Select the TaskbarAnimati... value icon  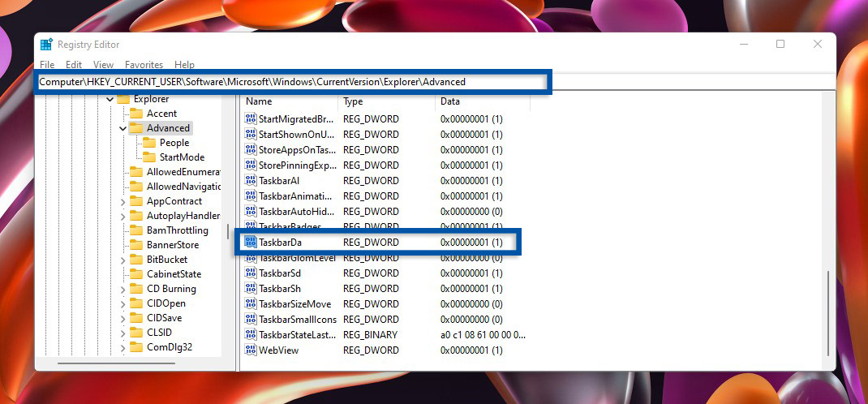[251, 196]
